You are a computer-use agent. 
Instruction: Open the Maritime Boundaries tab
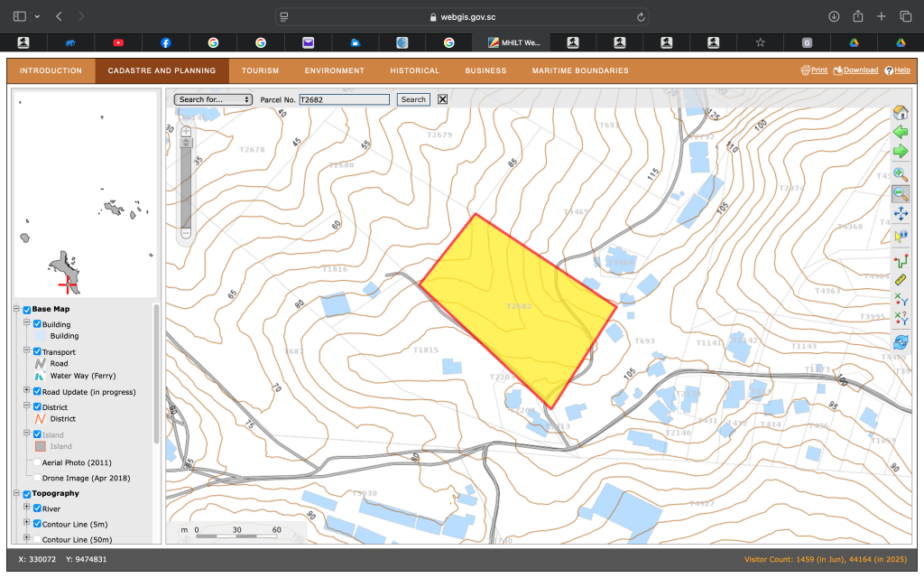click(580, 70)
